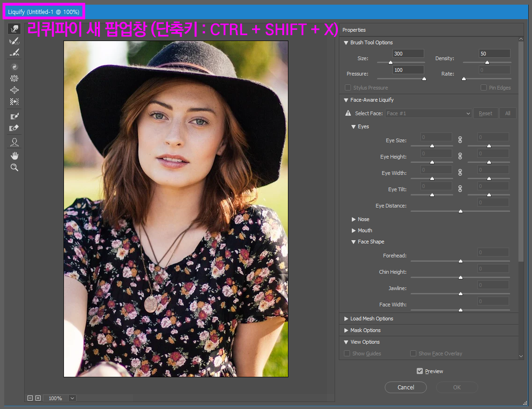The width and height of the screenshot is (532, 409).
Task: Toggle the Eye Size link icon
Action: pyautogui.click(x=460, y=140)
